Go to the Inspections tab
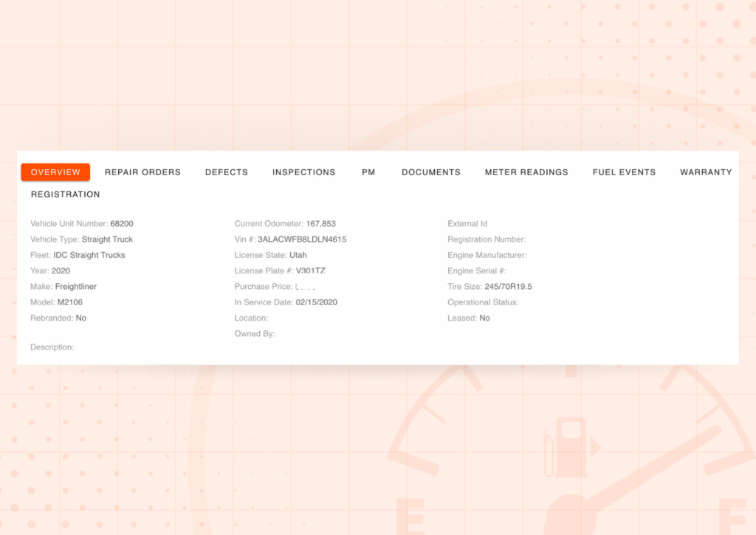This screenshot has height=535, width=756. pyautogui.click(x=303, y=172)
